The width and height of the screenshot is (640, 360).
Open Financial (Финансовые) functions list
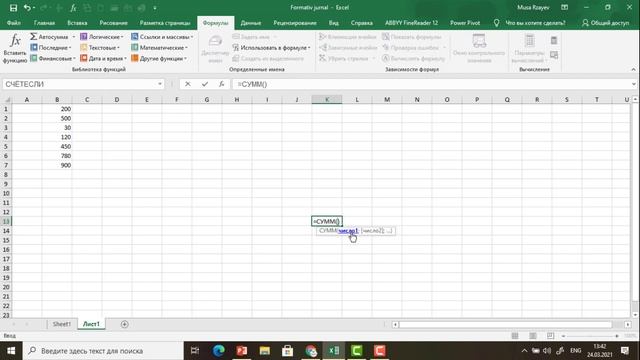[53, 58]
